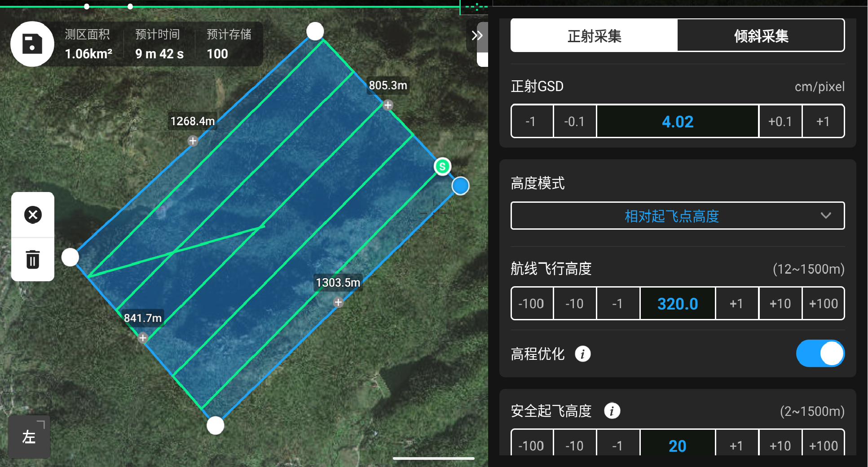Click the X cancel icon in left toolbar
Viewport: 868px width, 467px height.
click(x=33, y=214)
